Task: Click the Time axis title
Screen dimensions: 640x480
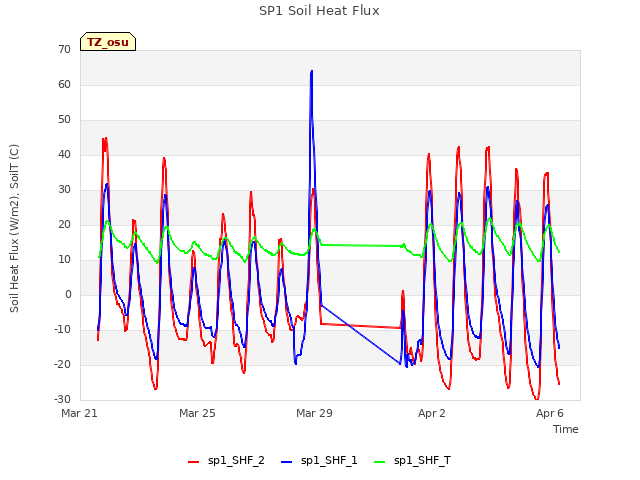Action: (565, 429)
